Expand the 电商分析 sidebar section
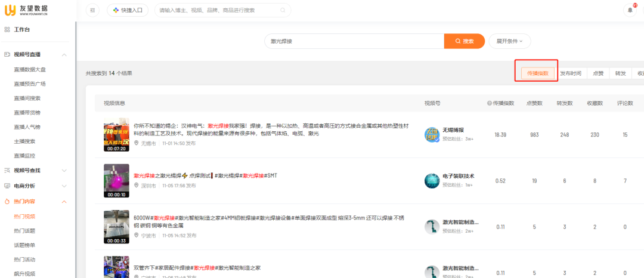The image size is (644, 278). click(64, 186)
